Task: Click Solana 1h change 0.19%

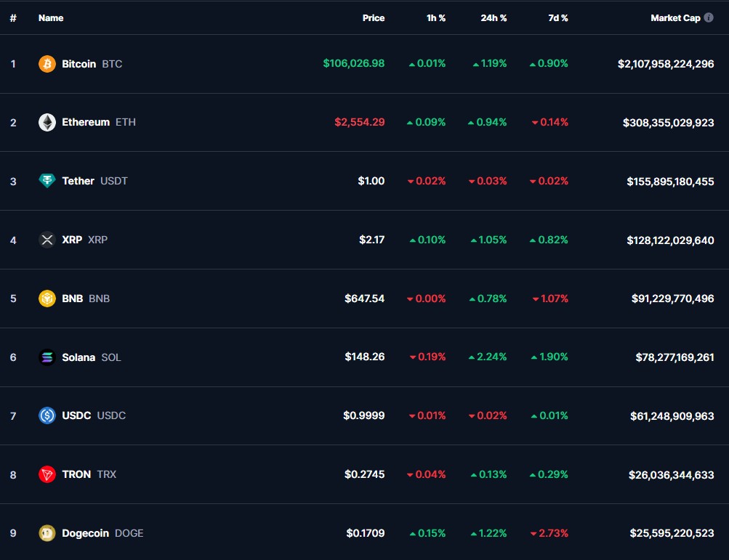Action: (x=427, y=357)
